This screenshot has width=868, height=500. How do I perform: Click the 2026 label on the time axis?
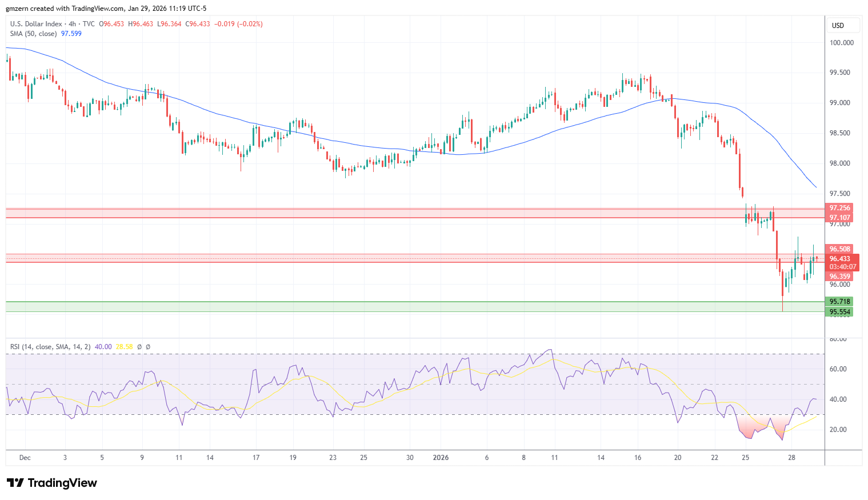tap(441, 458)
